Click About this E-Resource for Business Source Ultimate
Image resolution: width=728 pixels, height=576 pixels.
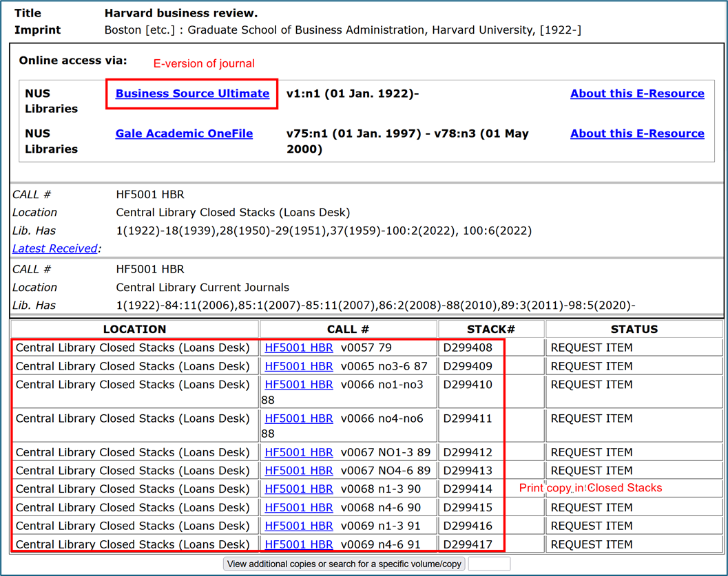[637, 94]
